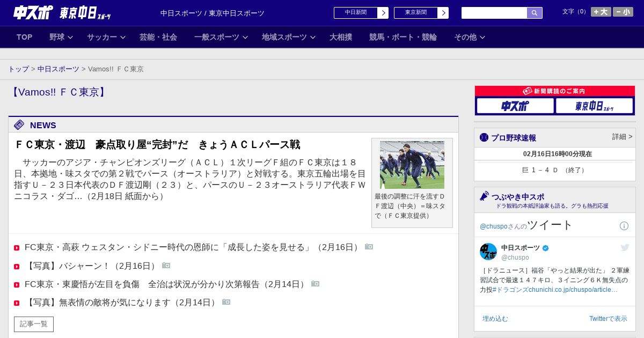Open FC東京・東慶悟 injury article link
Viewport: 644px width, 338px height.
click(166, 284)
